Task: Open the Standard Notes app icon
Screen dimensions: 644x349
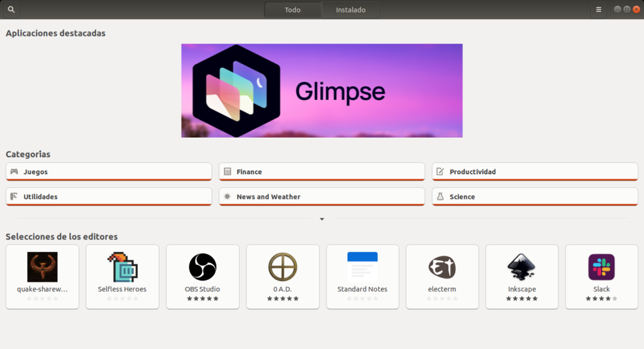Action: 362,267
